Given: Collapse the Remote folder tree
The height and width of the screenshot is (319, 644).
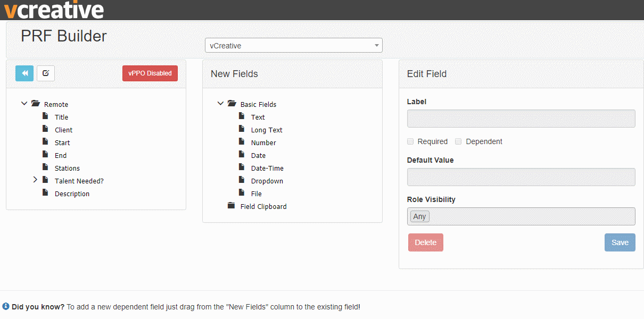Looking at the screenshot, I should [24, 104].
